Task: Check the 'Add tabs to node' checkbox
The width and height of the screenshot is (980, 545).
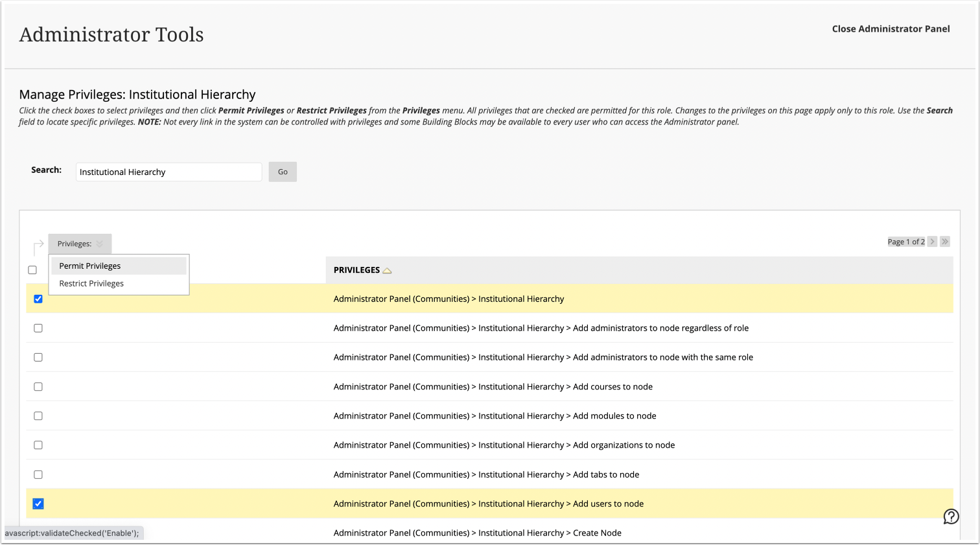Action: click(x=38, y=474)
